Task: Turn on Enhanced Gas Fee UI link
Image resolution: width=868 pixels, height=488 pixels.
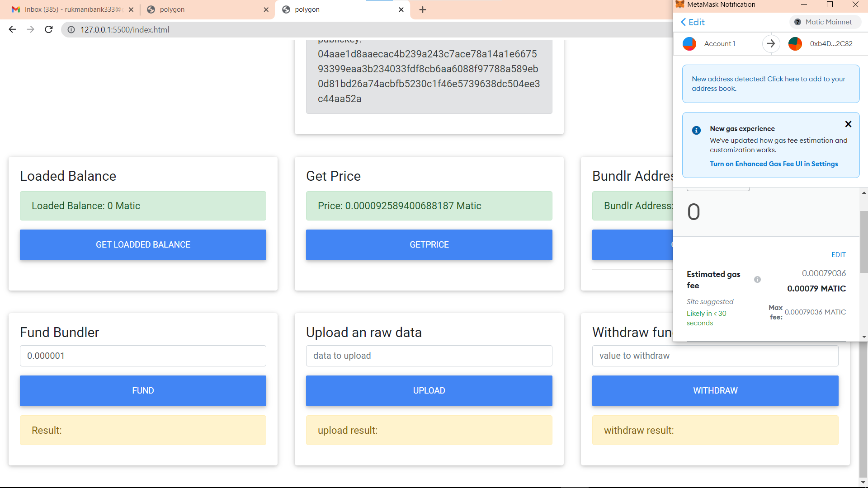Action: 774,164
